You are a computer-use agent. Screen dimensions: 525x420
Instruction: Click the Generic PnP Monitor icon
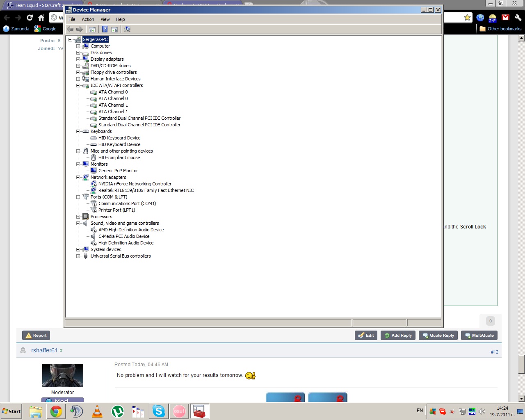(94, 171)
